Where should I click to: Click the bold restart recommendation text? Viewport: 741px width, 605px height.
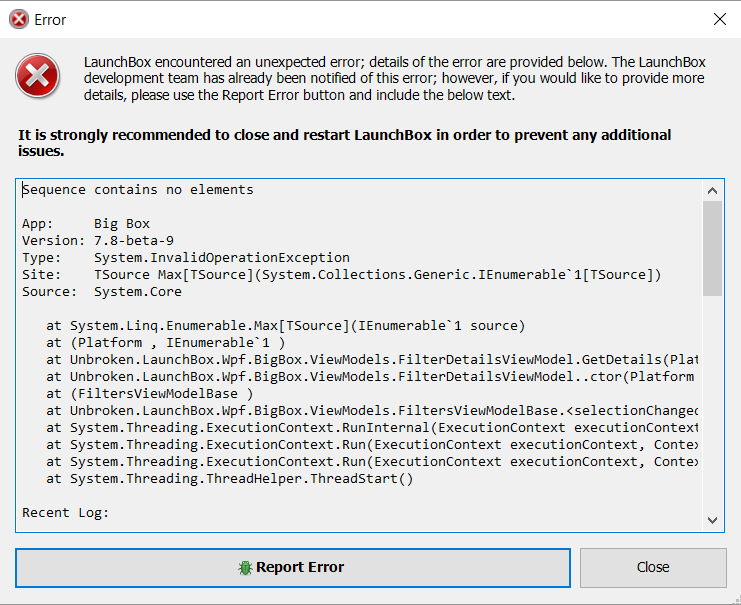point(345,143)
